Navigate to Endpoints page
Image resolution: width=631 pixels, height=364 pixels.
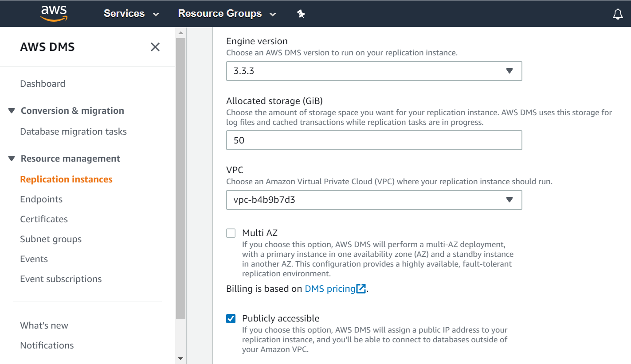pyautogui.click(x=41, y=199)
